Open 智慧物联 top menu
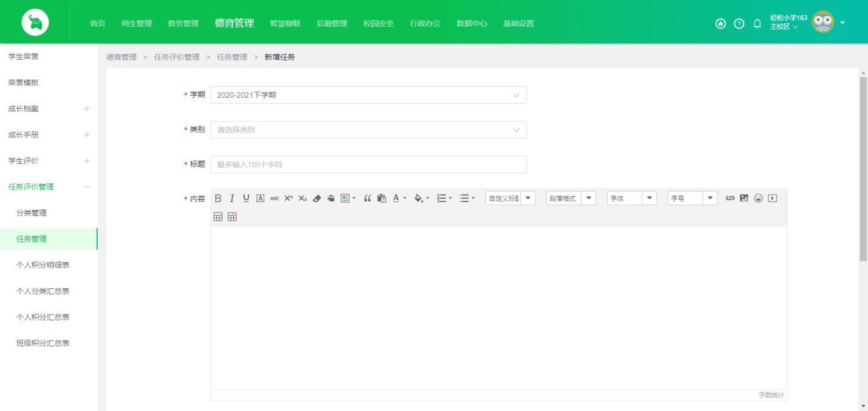This screenshot has width=868, height=411. (285, 24)
